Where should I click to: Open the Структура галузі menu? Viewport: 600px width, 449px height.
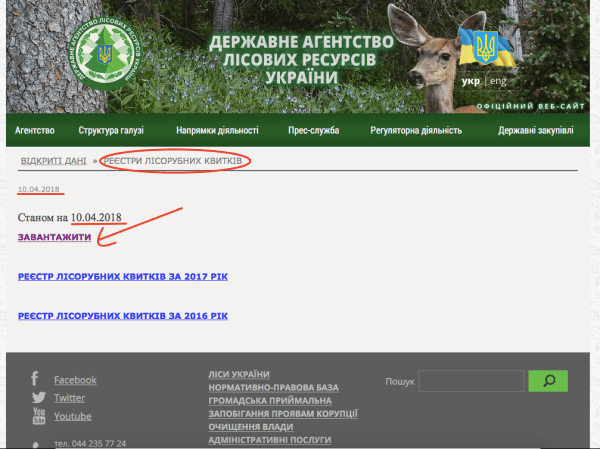pyautogui.click(x=111, y=130)
